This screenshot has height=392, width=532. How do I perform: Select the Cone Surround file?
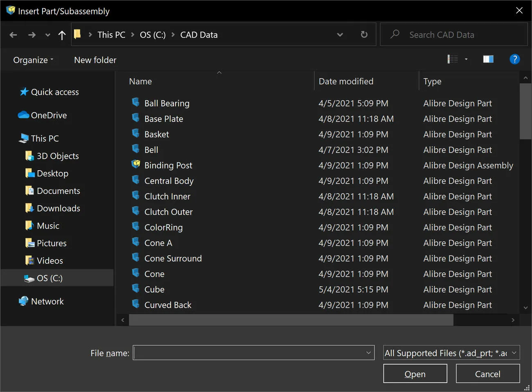(x=173, y=259)
